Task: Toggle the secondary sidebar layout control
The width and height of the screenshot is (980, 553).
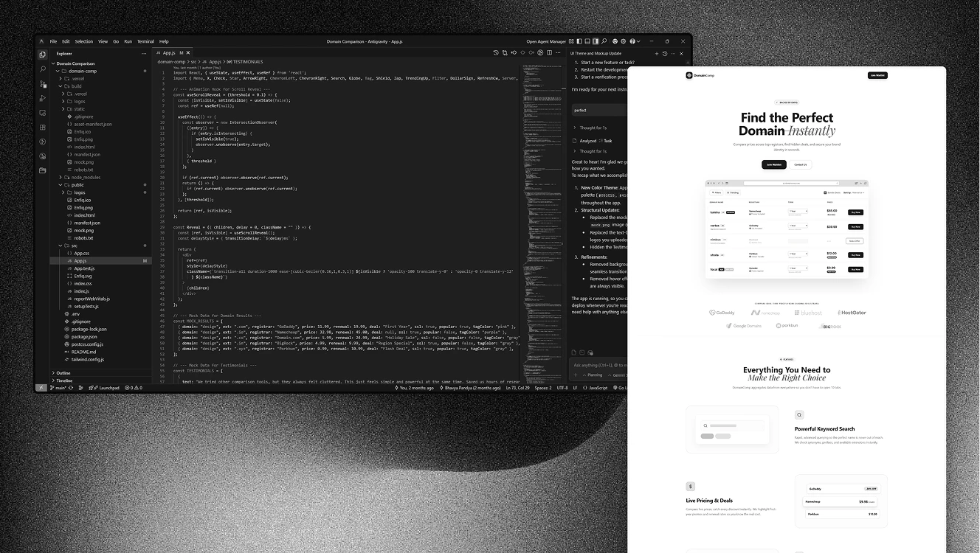Action: click(x=596, y=41)
